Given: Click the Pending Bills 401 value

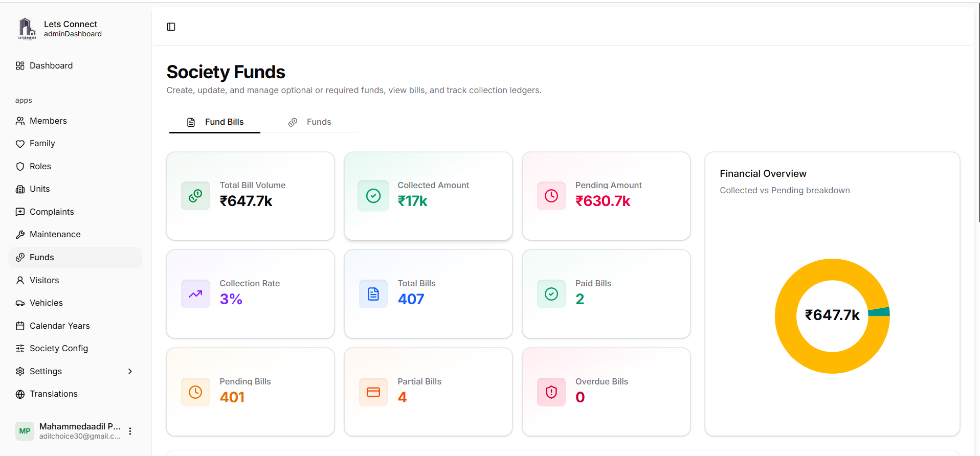Looking at the screenshot, I should [x=232, y=398].
